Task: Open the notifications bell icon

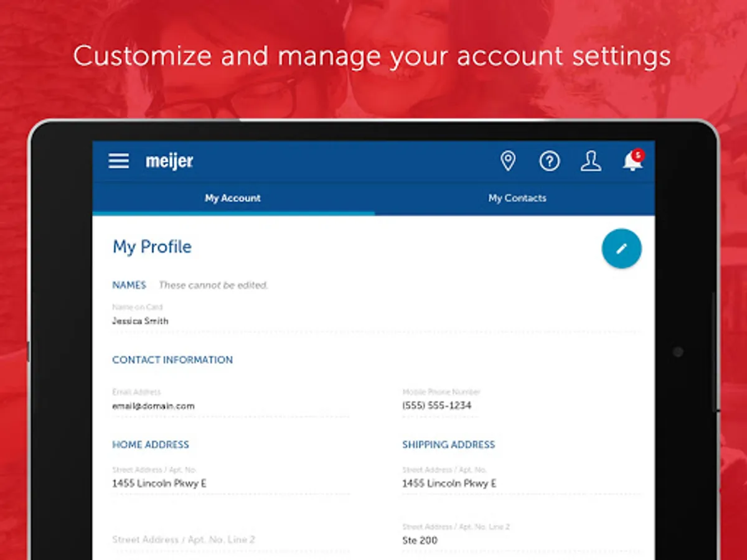Action: (x=632, y=161)
